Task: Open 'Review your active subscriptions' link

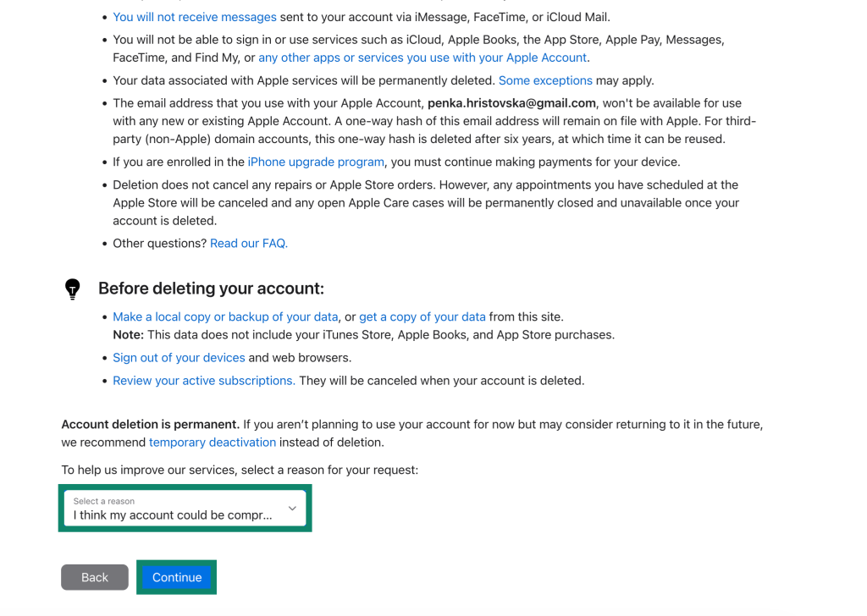Action: point(204,381)
